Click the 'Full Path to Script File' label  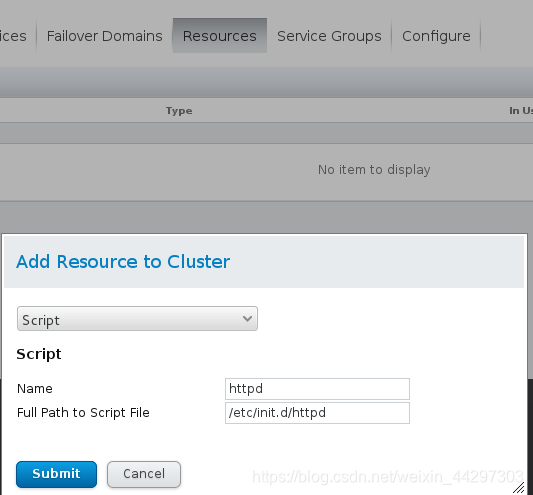[x=83, y=413]
